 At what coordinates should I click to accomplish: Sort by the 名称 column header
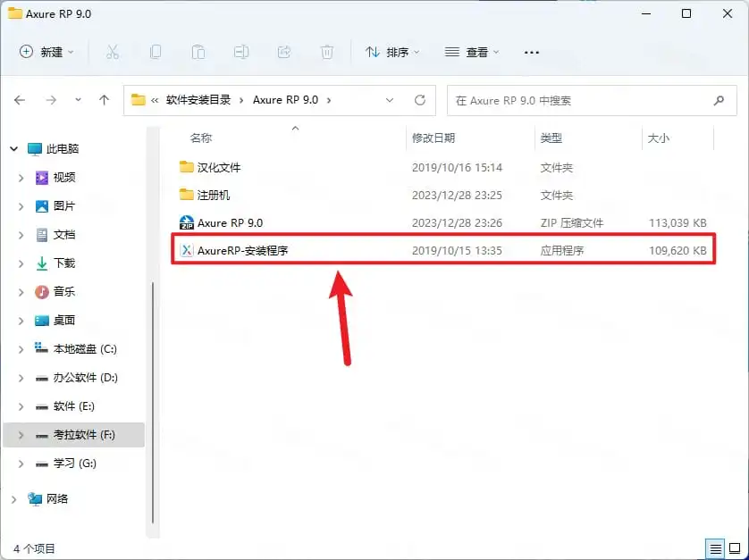[200, 138]
